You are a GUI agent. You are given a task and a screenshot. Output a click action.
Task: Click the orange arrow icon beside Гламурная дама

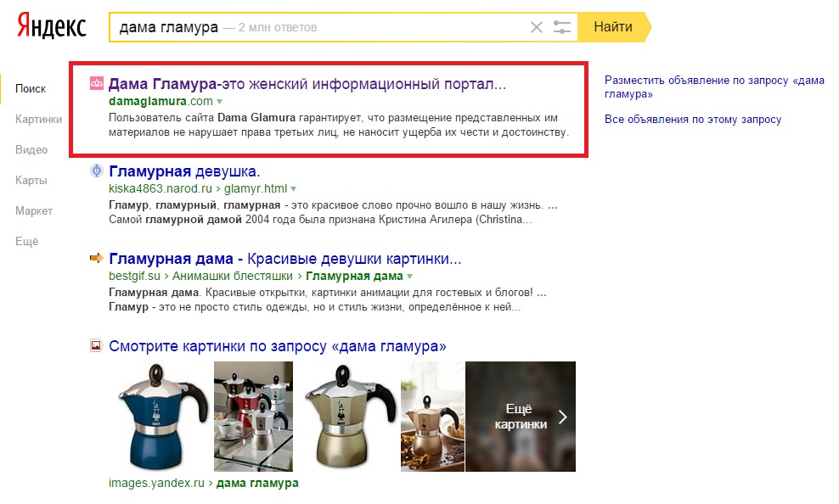point(95,259)
